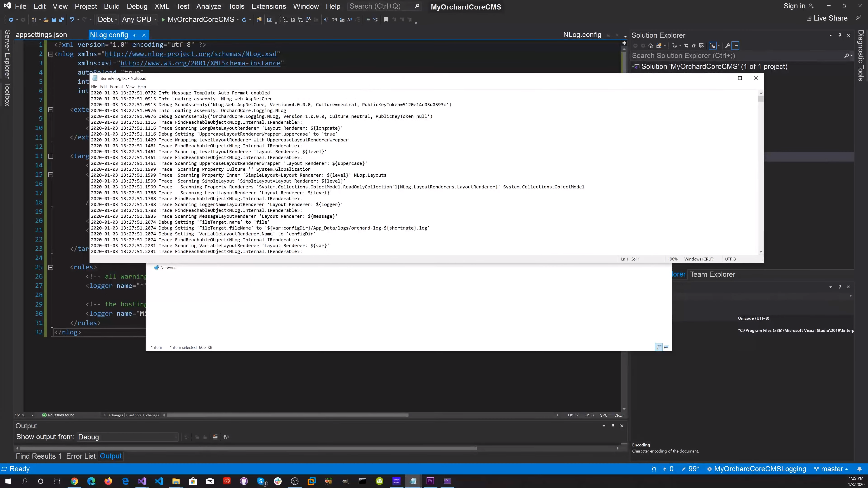The width and height of the screenshot is (868, 488).
Task: Switch to the appsettings.json tab
Action: point(41,35)
